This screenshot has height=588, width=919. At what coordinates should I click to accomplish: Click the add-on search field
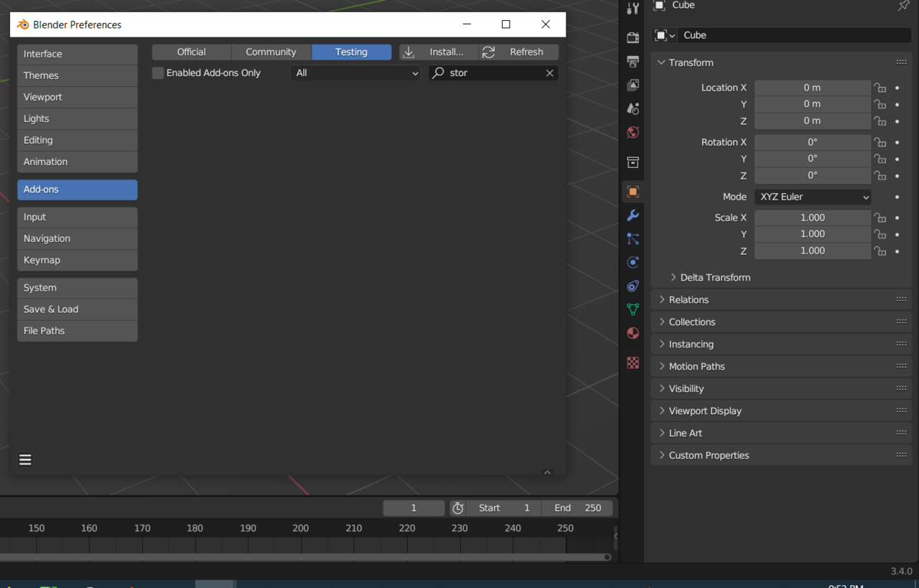coord(493,73)
